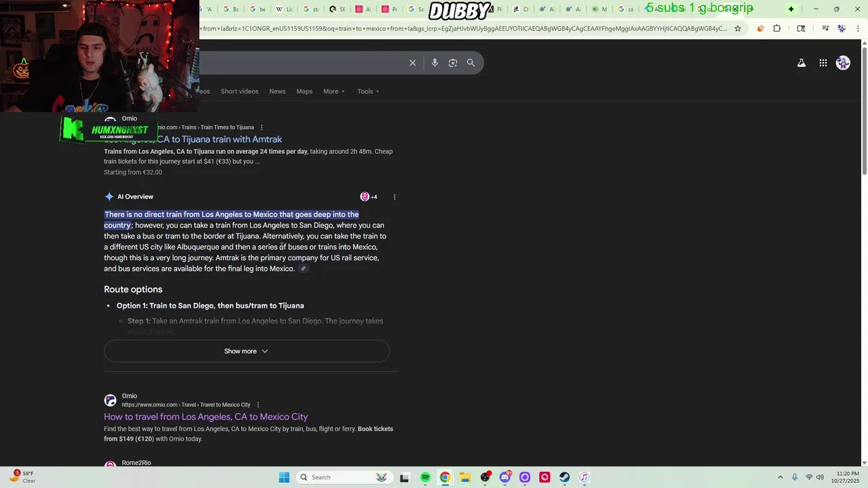Start voice search with microphone icon

[x=435, y=62]
